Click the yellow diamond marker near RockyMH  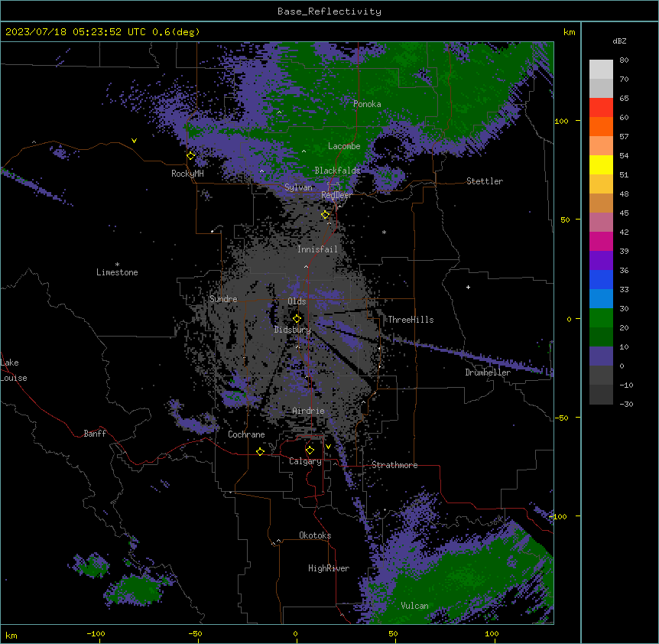(190, 155)
